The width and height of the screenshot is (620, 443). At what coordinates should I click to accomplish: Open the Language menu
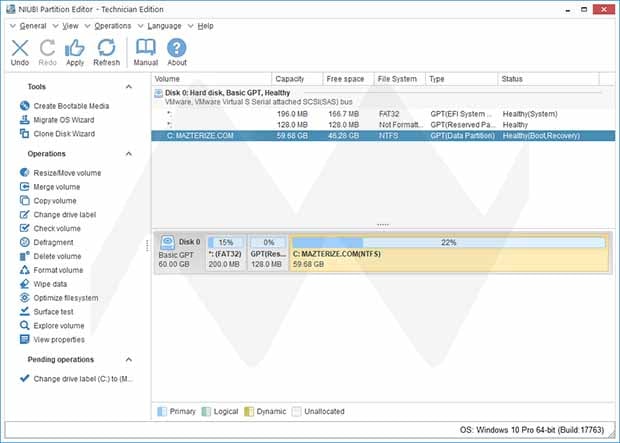tap(164, 26)
